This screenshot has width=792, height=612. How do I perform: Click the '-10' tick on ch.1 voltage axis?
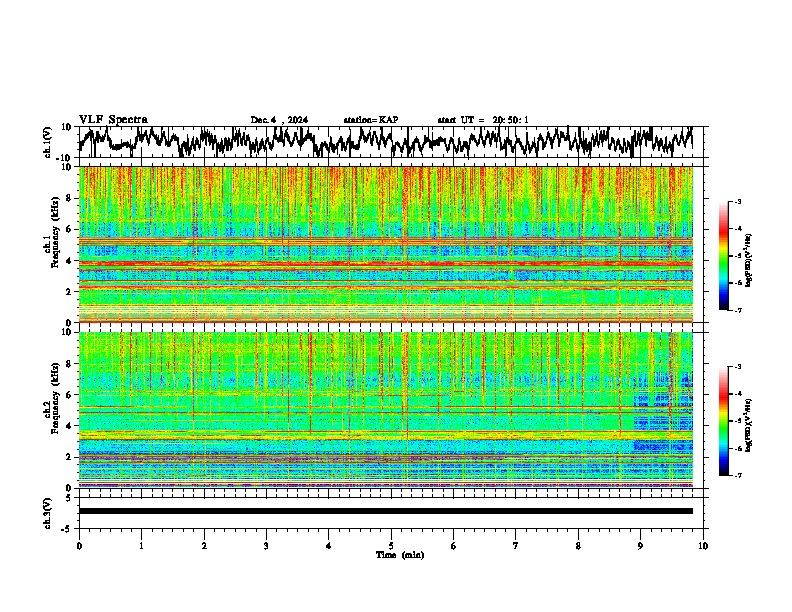pyautogui.click(x=65, y=158)
